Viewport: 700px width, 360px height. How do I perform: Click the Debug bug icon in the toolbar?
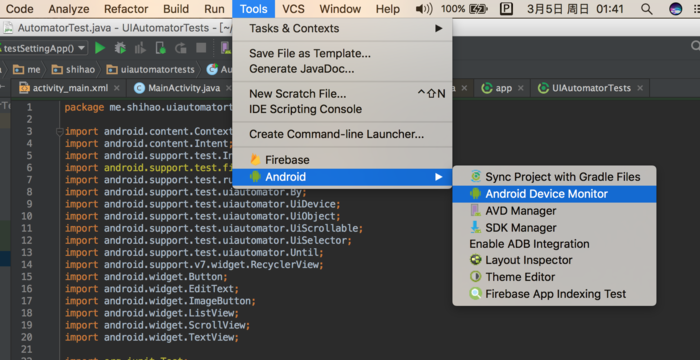coord(120,48)
